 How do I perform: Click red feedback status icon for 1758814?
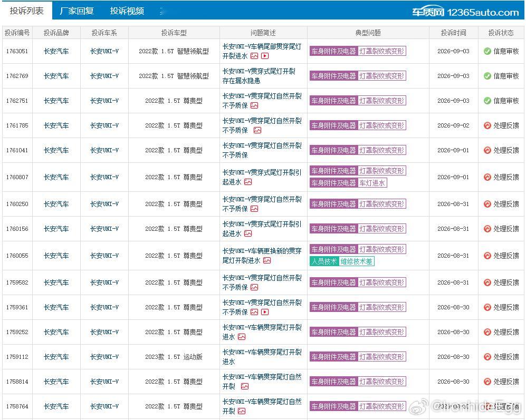(x=487, y=382)
